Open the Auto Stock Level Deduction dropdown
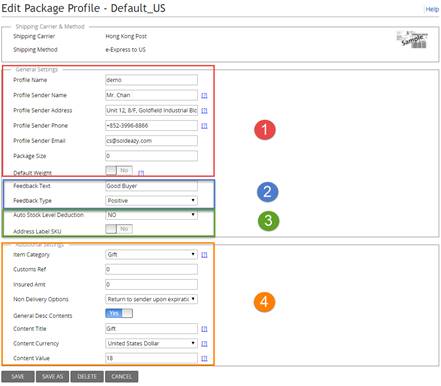Viewport: 441px width, 386px height. pyautogui.click(x=151, y=215)
